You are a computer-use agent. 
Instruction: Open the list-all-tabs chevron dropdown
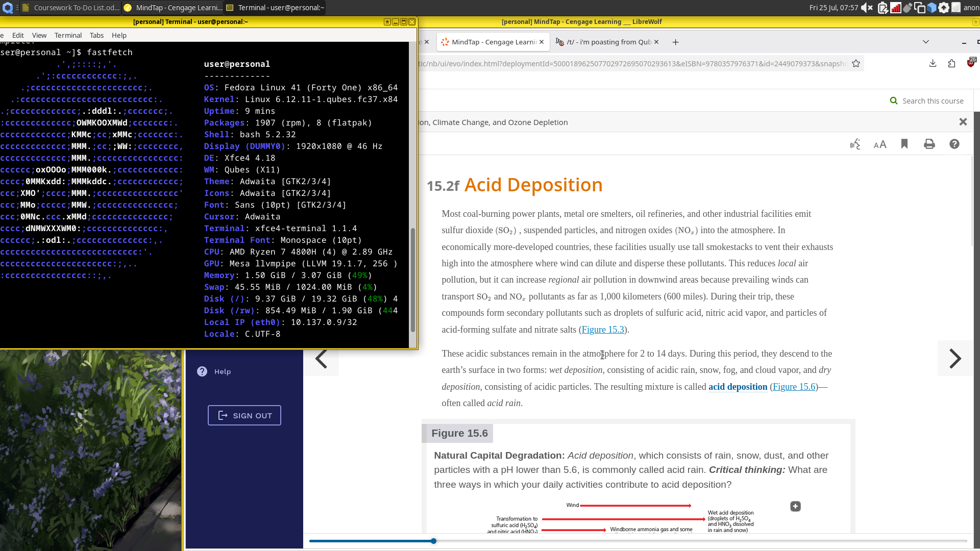[926, 42]
